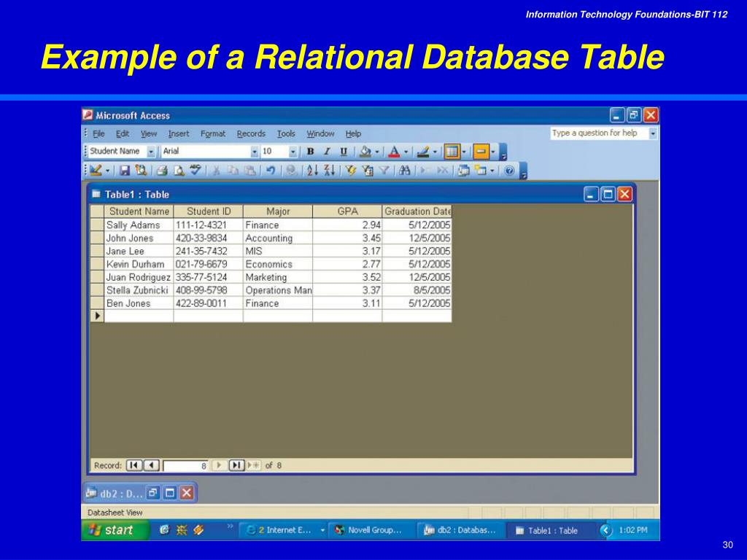The height and width of the screenshot is (560, 747).
Task: Click the Sally Adams cell
Action: pos(139,225)
